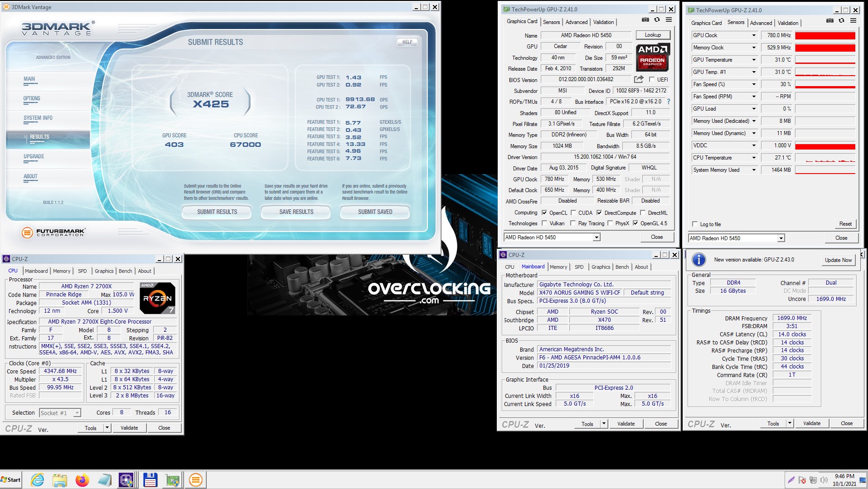The image size is (868, 489).
Task: Open the System Memory Used sensor dropdown
Action: pos(754,170)
